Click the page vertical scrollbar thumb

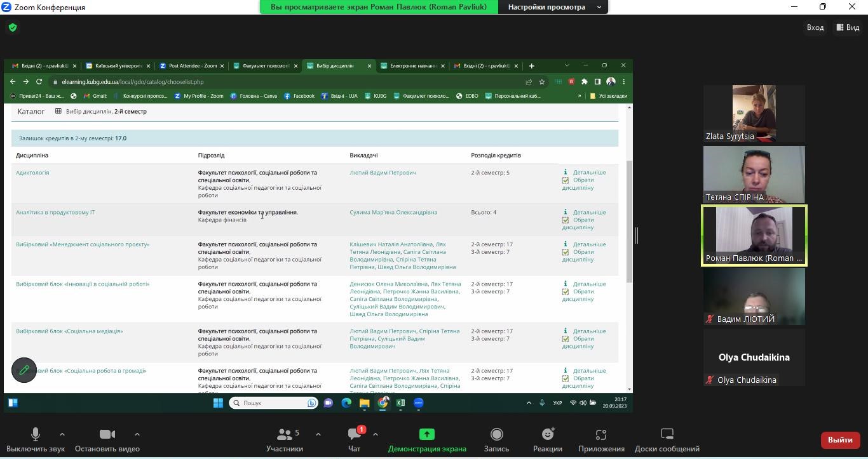click(x=630, y=221)
